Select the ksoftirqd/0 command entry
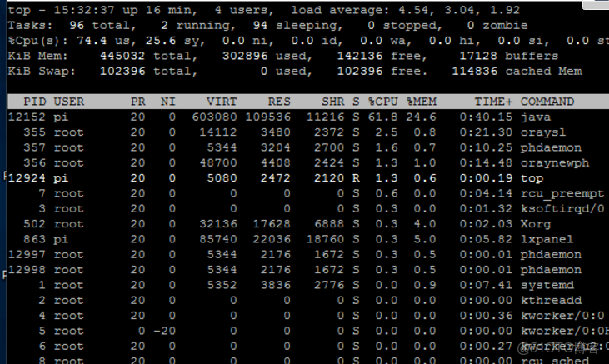609x364 pixels. point(562,209)
